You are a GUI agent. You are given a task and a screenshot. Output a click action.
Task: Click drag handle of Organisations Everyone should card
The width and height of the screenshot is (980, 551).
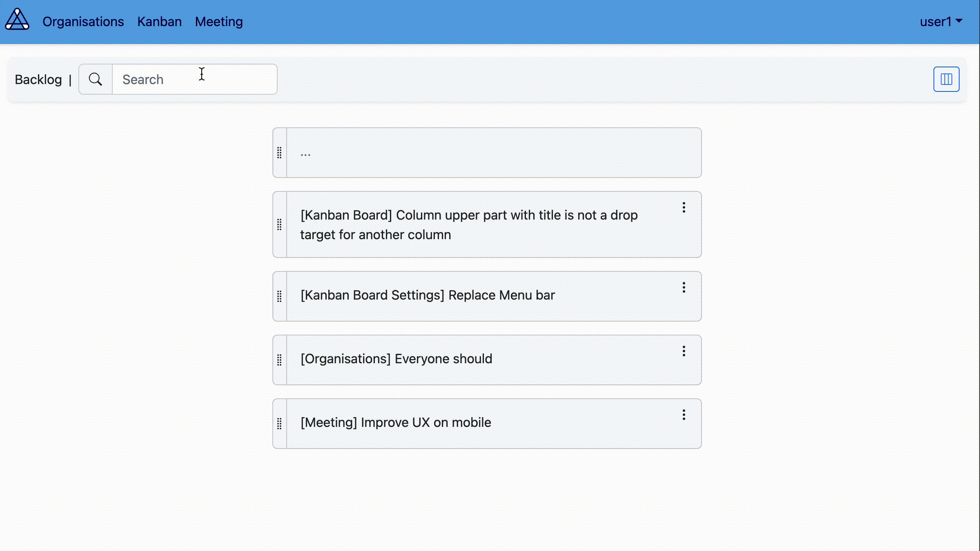[279, 360]
